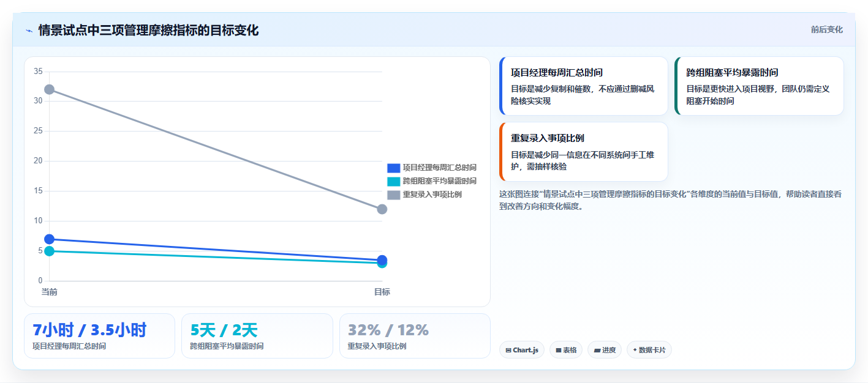Image resolution: width=868 pixels, height=383 pixels.
Task: Click the 当前 x-axis label
Action: coord(50,292)
